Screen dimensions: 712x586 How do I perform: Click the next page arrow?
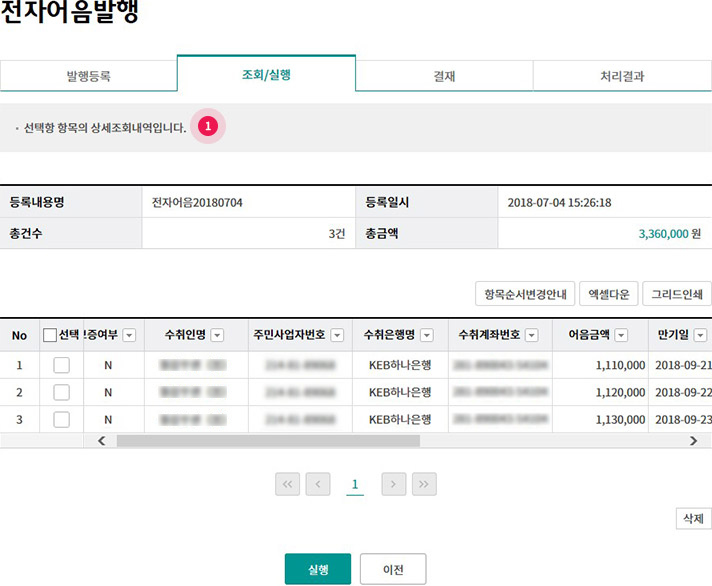[394, 484]
